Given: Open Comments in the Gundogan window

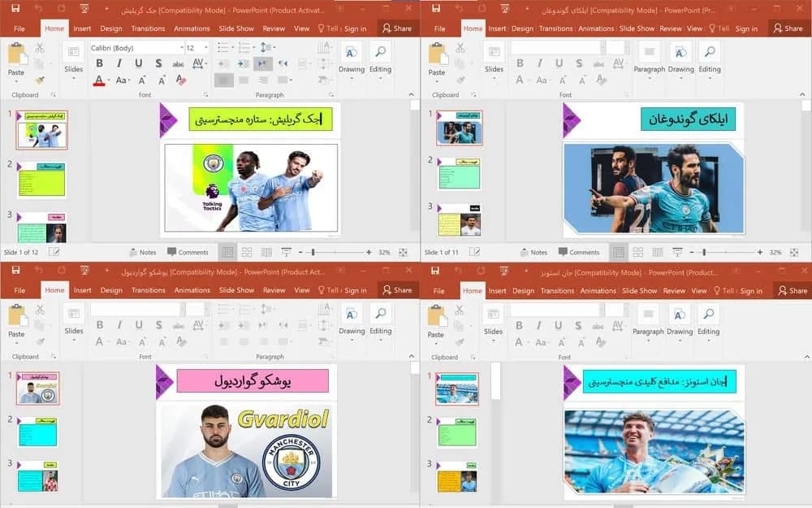Looking at the screenshot, I should tap(578, 252).
